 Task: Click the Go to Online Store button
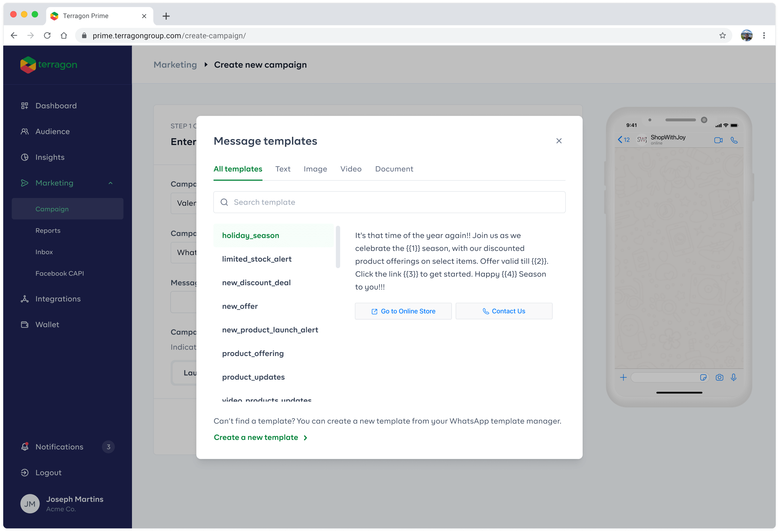click(403, 312)
